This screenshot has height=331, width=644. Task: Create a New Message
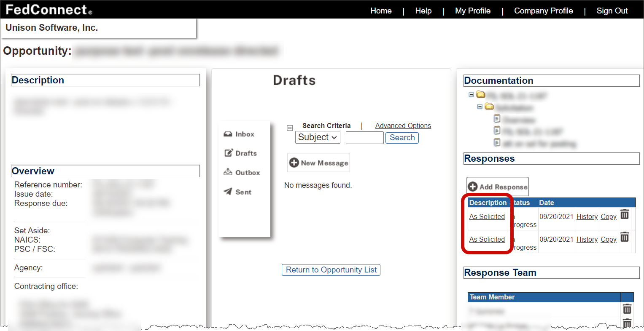coord(319,163)
